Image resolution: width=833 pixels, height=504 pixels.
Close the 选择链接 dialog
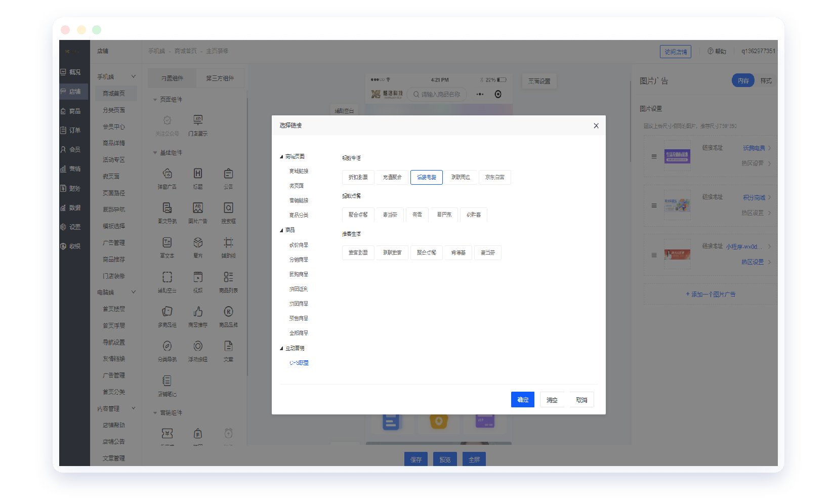click(596, 126)
